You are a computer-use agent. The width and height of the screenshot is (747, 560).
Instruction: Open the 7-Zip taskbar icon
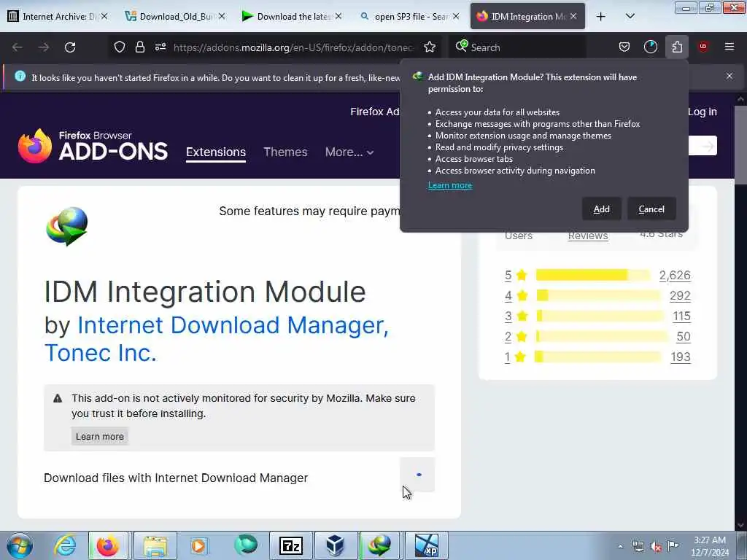point(291,545)
